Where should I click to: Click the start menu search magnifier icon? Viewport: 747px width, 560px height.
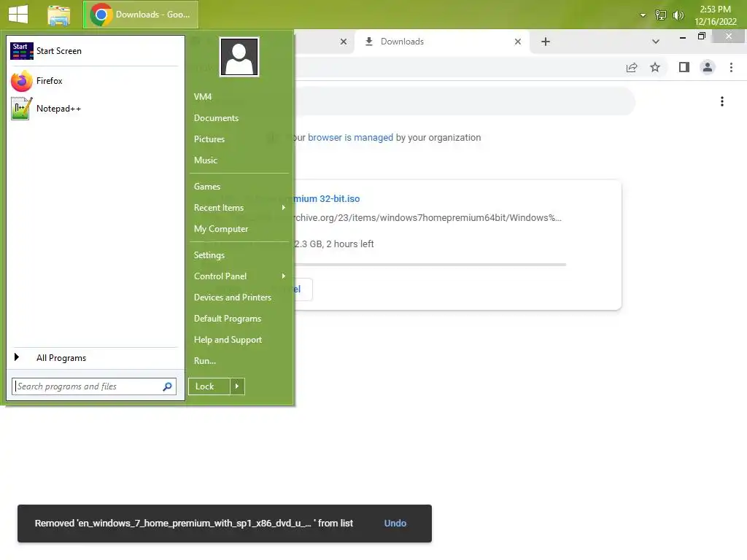tap(167, 386)
